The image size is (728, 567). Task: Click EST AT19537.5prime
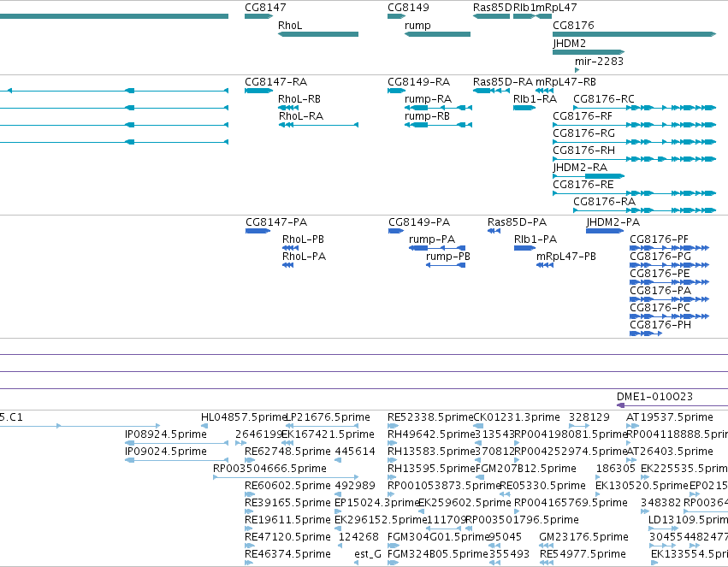click(x=632, y=426)
